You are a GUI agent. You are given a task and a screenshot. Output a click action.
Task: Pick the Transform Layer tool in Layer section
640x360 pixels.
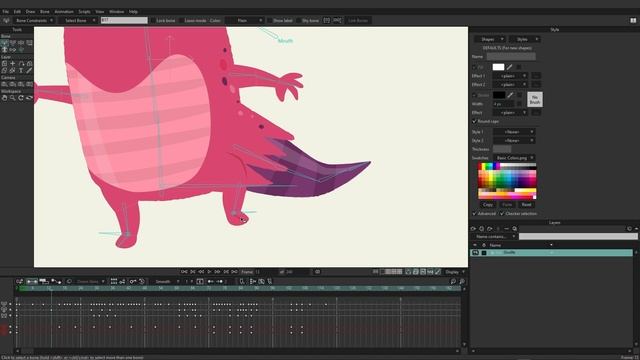pyautogui.click(x=4, y=64)
